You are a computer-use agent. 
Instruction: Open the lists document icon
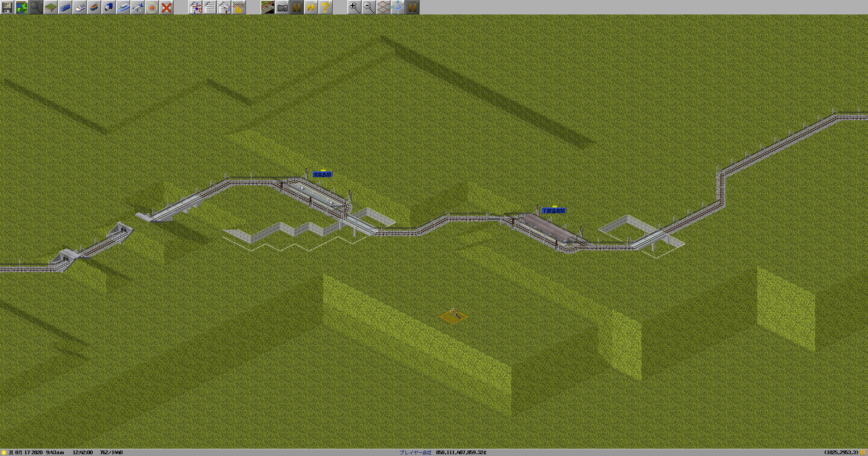(x=210, y=7)
